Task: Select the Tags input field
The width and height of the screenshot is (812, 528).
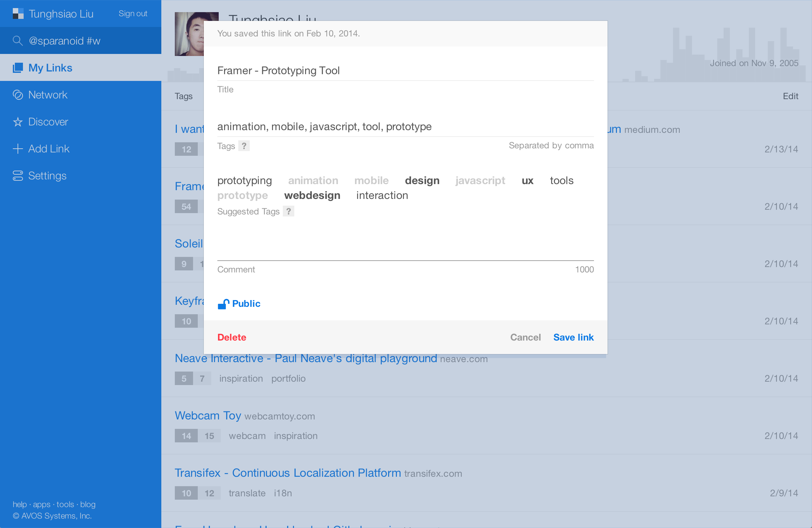Action: [405, 126]
